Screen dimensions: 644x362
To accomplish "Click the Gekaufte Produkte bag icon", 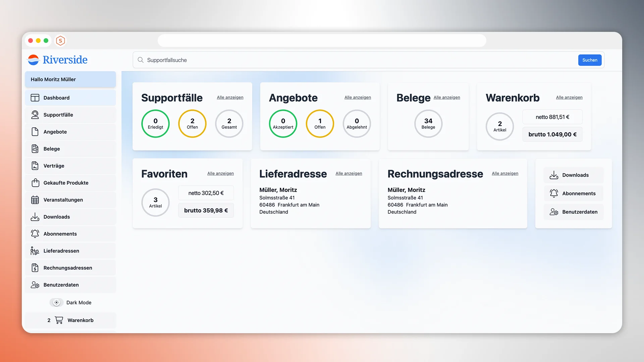I will (x=35, y=183).
